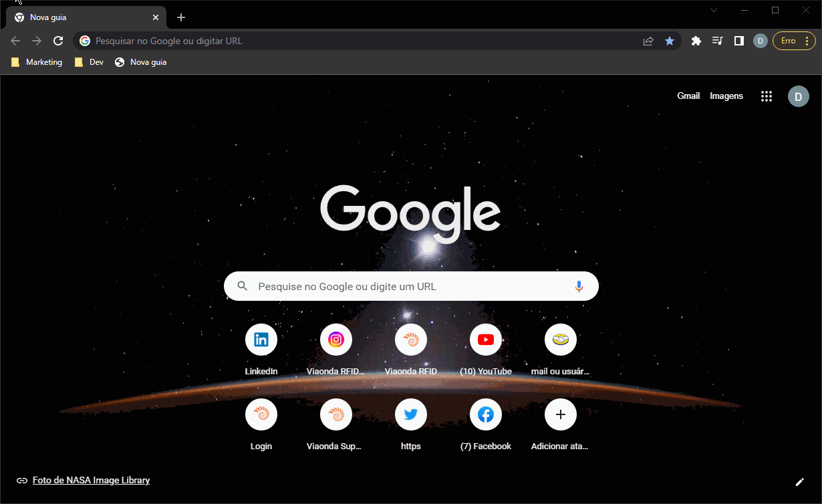
Task: Click the Erro button in the toolbar
Action: coord(794,41)
